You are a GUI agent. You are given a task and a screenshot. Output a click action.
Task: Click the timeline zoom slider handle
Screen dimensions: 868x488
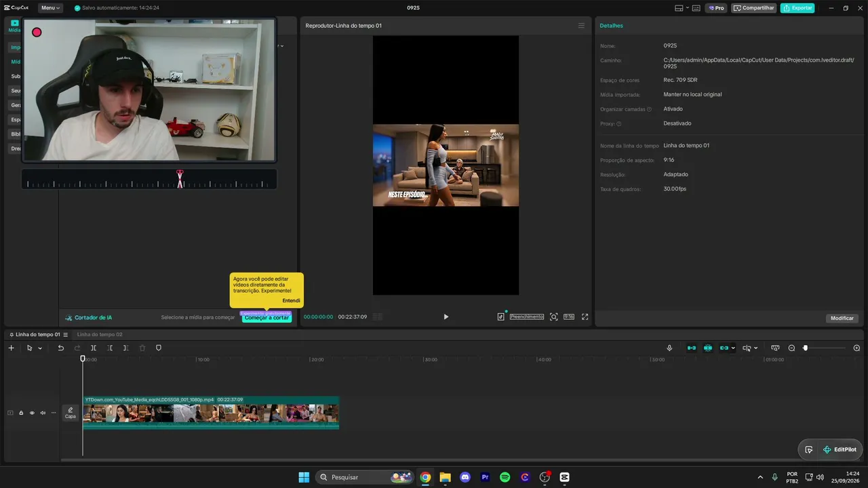805,348
